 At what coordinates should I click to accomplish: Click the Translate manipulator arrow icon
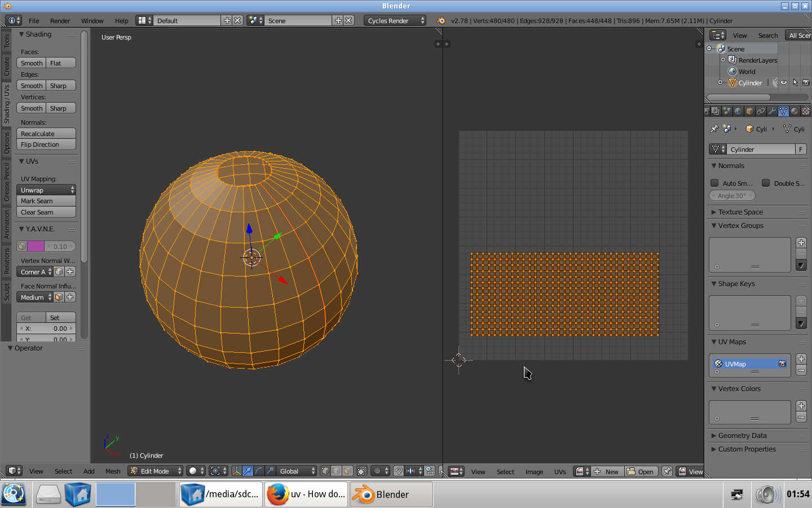pos(248,471)
